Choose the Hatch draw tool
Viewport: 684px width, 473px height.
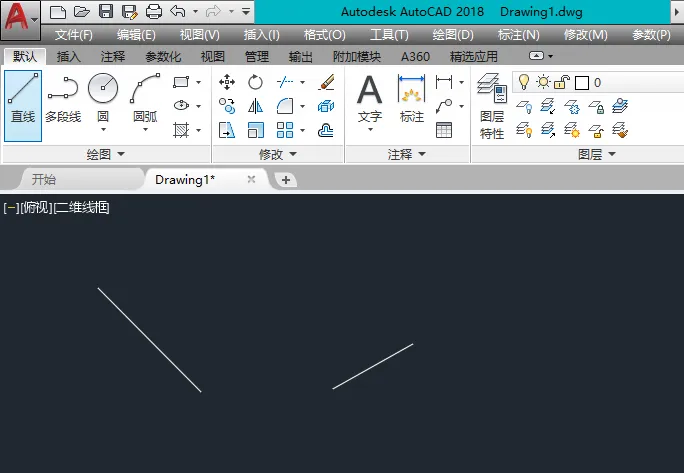point(181,130)
